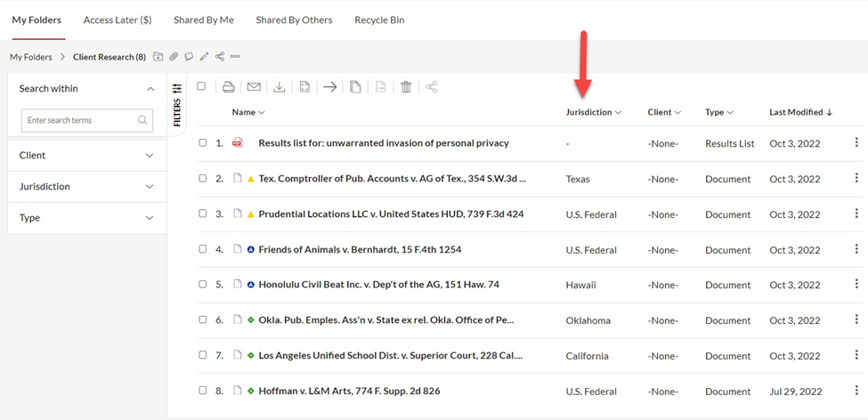Click the copy documents icon
This screenshot has height=420, width=868.
(355, 87)
